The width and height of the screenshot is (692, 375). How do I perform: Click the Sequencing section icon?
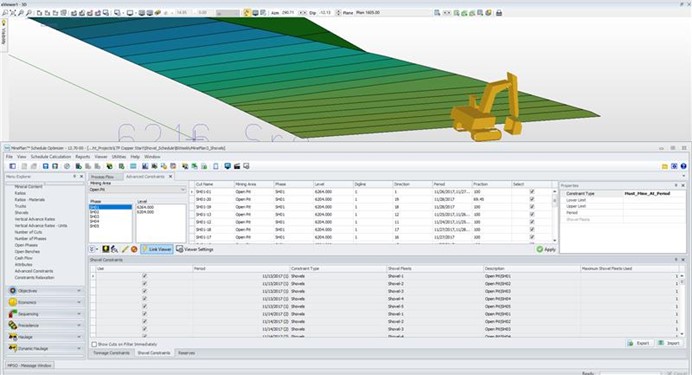tap(12, 314)
